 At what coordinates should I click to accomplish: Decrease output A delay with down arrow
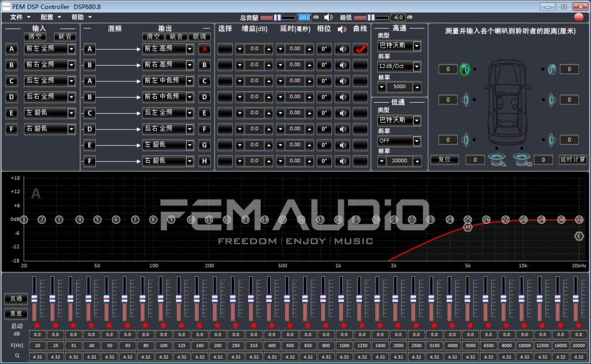point(280,49)
